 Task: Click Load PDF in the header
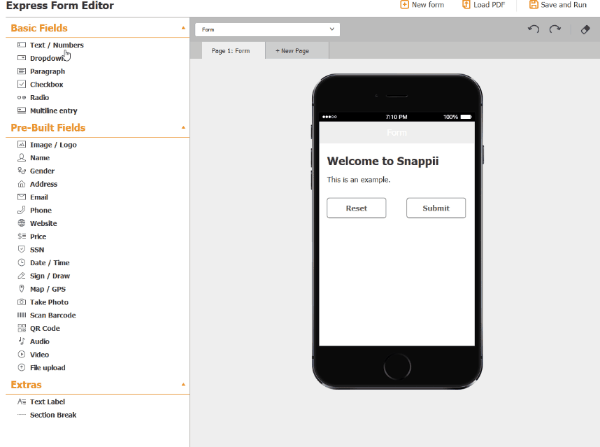(x=484, y=5)
